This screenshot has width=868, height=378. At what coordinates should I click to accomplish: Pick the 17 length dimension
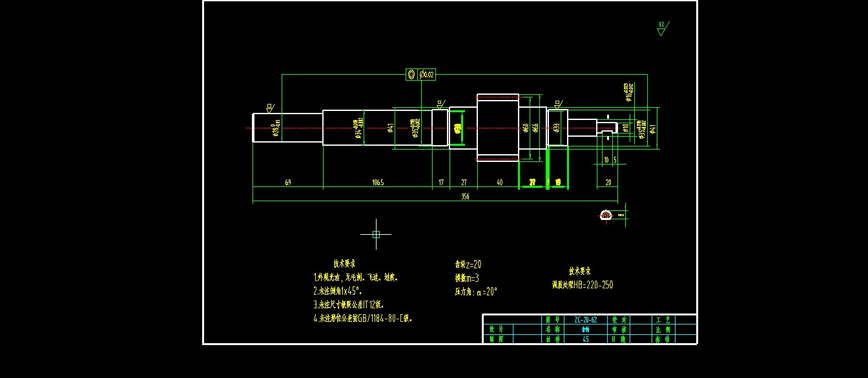(x=441, y=183)
